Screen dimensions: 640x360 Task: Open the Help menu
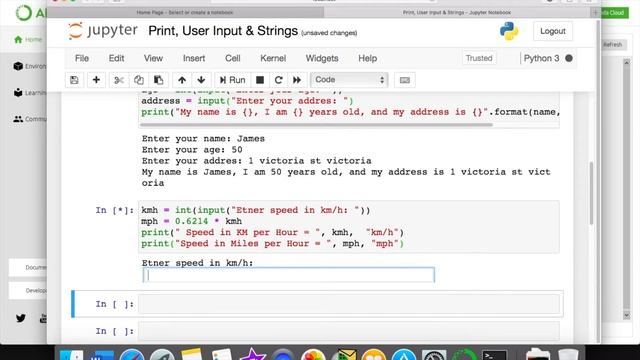[x=367, y=58]
